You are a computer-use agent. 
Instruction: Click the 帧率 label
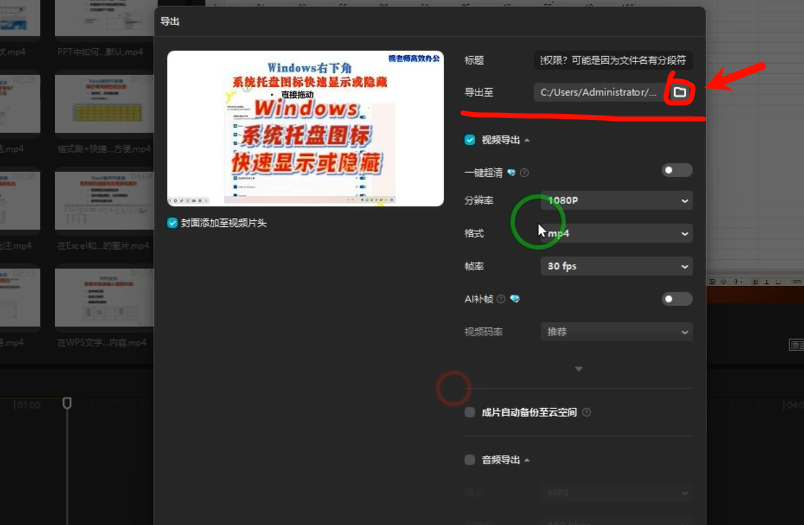point(474,266)
